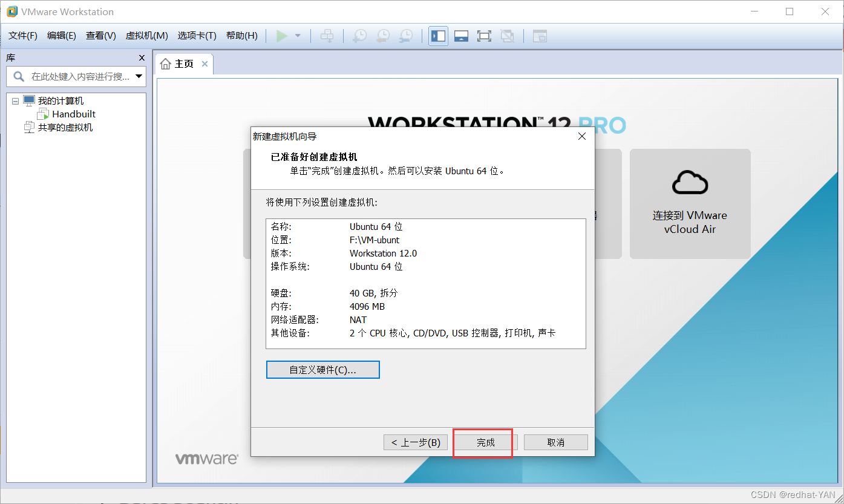Click the Unity mode toolbar icon
The width and height of the screenshot is (844, 504).
[x=508, y=36]
